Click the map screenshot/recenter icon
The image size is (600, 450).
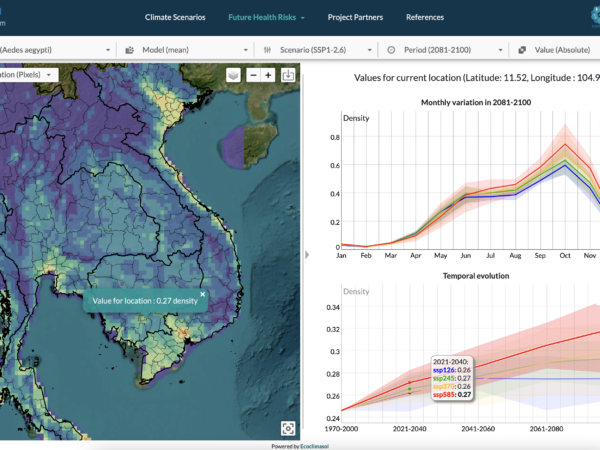point(288,428)
